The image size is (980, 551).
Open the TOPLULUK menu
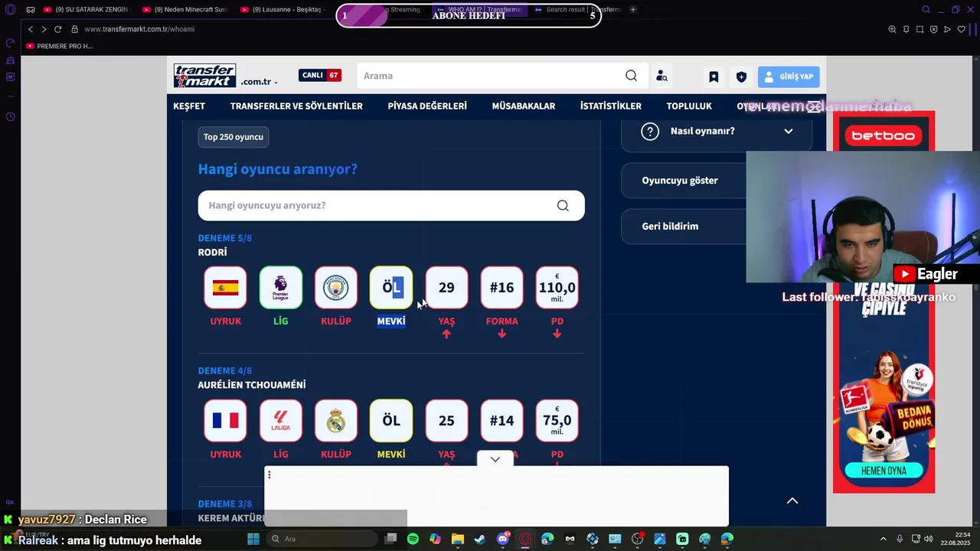click(689, 106)
